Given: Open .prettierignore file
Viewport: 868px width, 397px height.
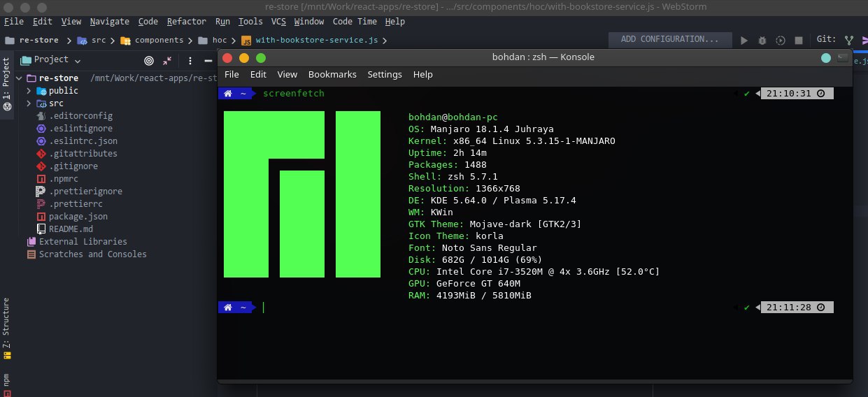Looking at the screenshot, I should coord(79,192).
